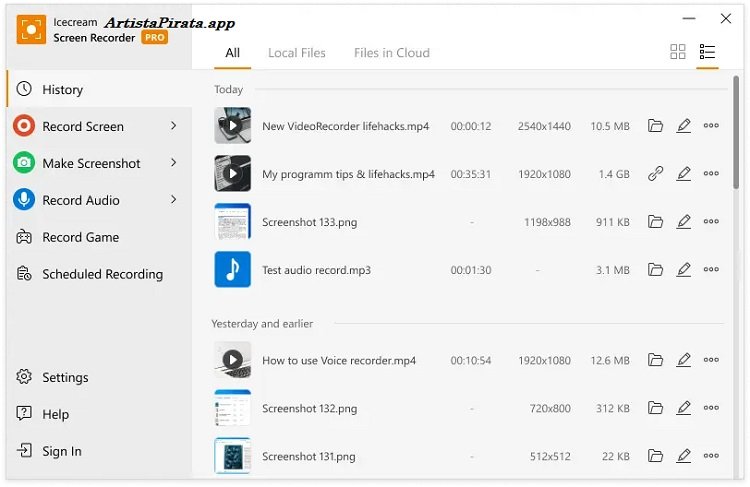Screen dimensions: 750x487
Task: Open the Settings page
Action: tap(65, 378)
